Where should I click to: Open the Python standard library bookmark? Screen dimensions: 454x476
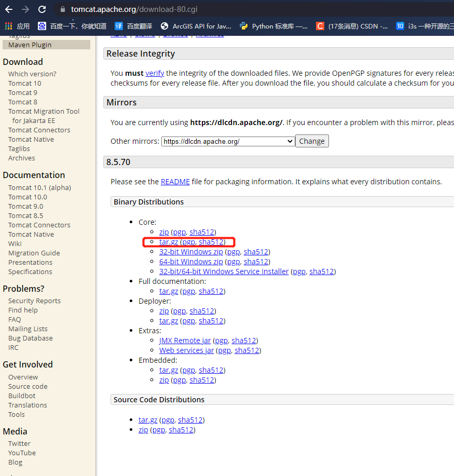(x=273, y=26)
